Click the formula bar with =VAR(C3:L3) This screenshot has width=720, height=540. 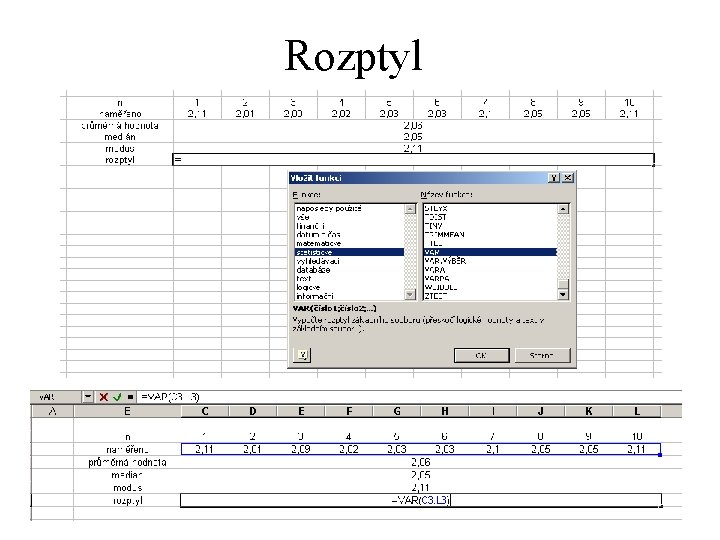pos(409,397)
